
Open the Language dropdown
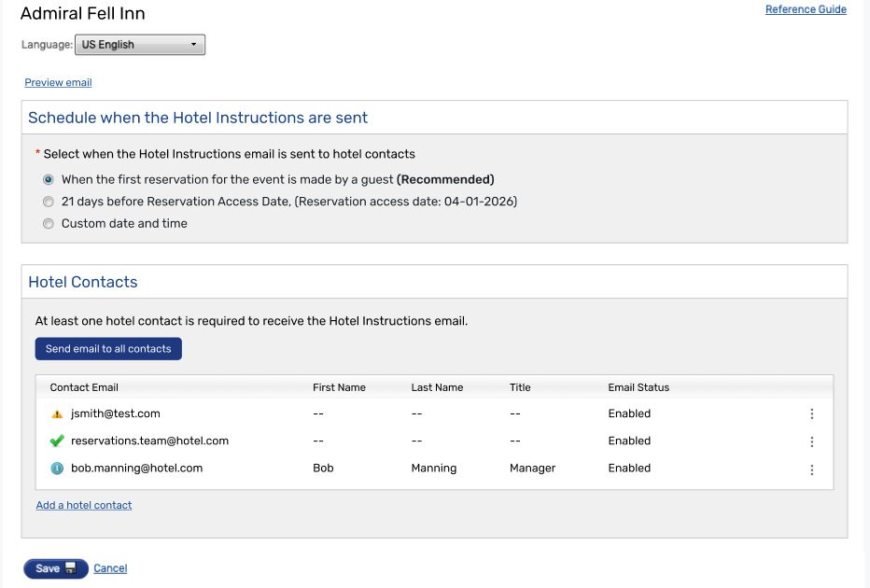pos(139,45)
